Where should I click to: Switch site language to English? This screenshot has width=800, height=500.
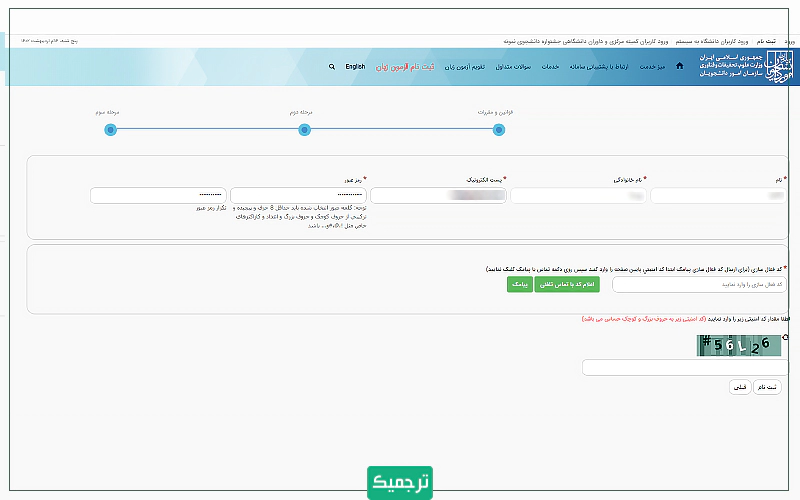point(355,67)
